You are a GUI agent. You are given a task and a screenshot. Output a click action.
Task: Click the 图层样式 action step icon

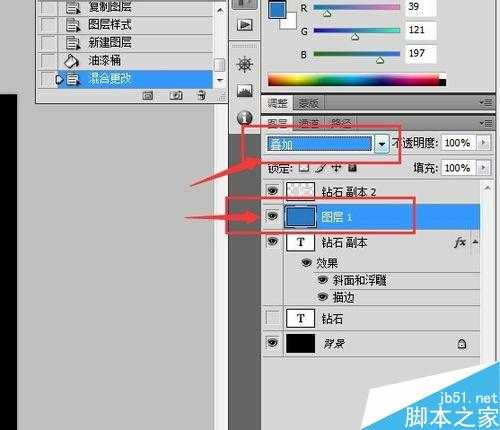click(72, 25)
